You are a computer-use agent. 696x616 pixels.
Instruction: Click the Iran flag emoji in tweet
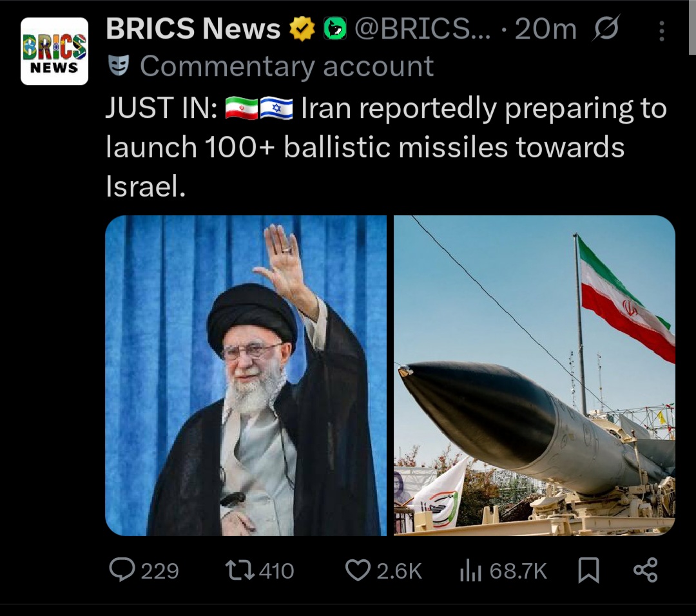242,108
